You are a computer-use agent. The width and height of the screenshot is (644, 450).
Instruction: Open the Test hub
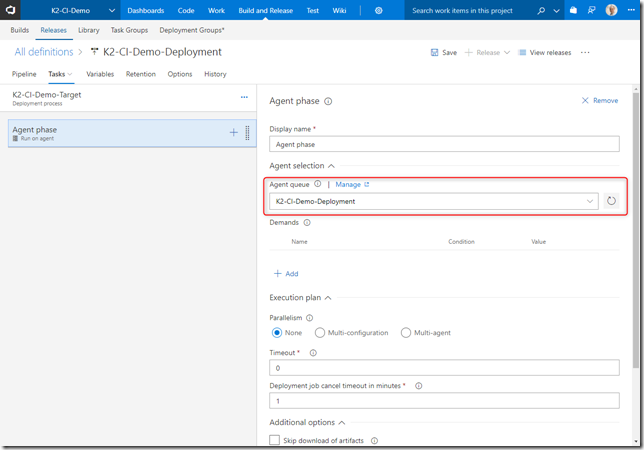point(313,10)
